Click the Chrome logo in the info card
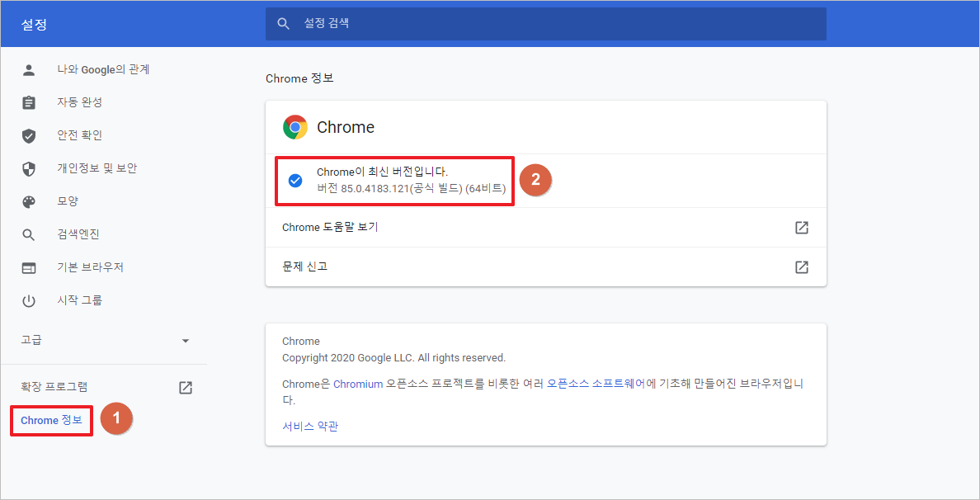The width and height of the screenshot is (980, 500). point(295,127)
